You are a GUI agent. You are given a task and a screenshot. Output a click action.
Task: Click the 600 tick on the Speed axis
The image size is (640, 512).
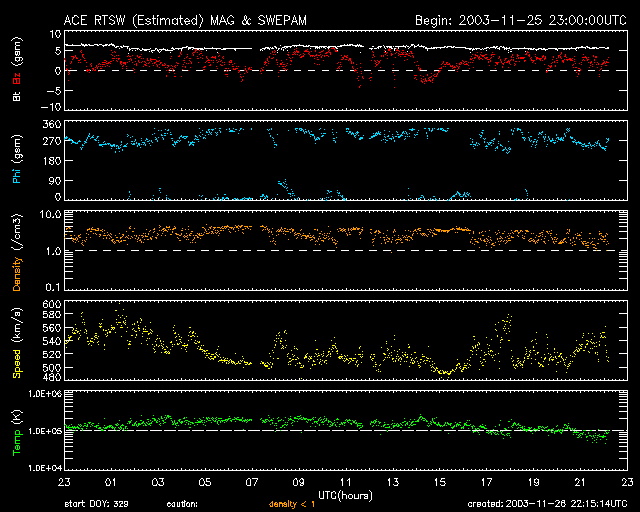50,303
